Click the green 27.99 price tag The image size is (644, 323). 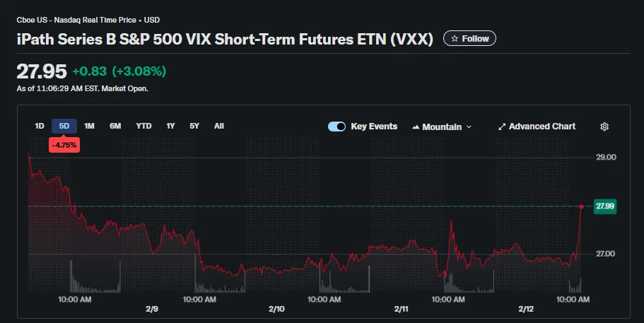click(x=605, y=206)
